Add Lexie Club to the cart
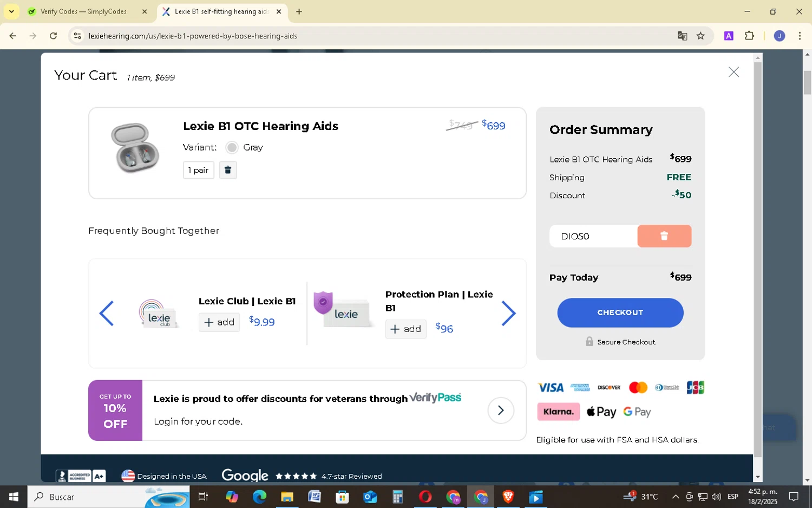 (x=219, y=322)
